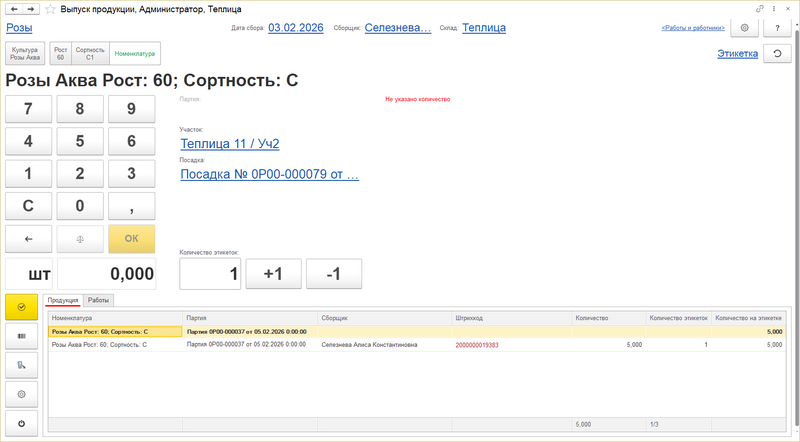The image size is (800, 442).
Task: Select the Рост 60 segment
Action: point(61,54)
